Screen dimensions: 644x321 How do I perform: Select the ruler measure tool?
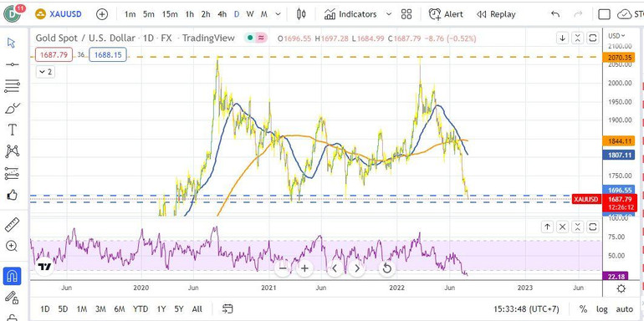point(13,225)
